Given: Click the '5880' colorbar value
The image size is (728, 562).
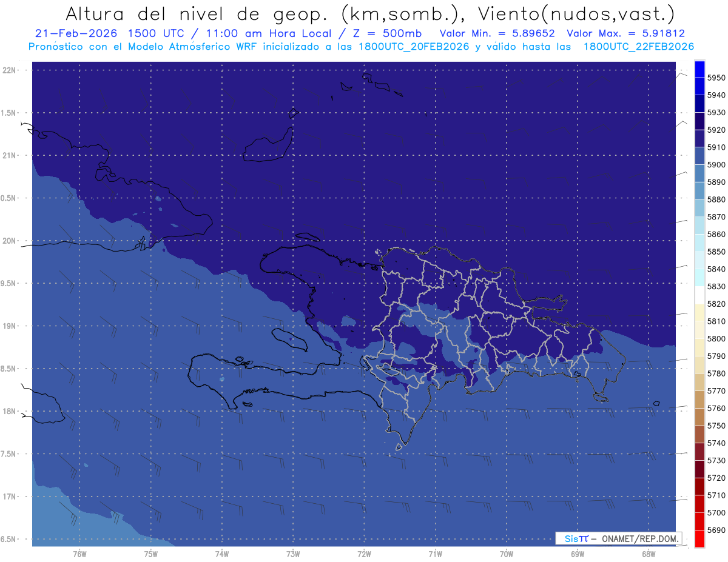Looking at the screenshot, I should click(x=716, y=199).
